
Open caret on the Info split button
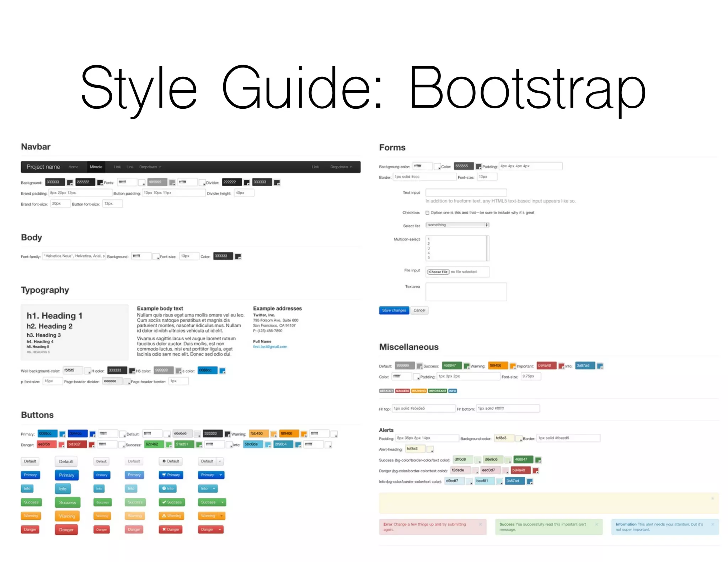(214, 488)
